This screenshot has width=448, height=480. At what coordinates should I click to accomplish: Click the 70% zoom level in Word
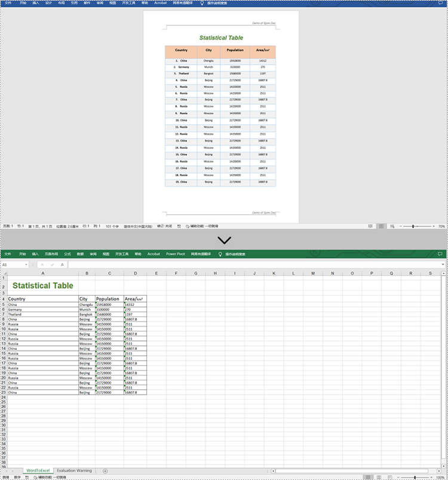coord(441,226)
